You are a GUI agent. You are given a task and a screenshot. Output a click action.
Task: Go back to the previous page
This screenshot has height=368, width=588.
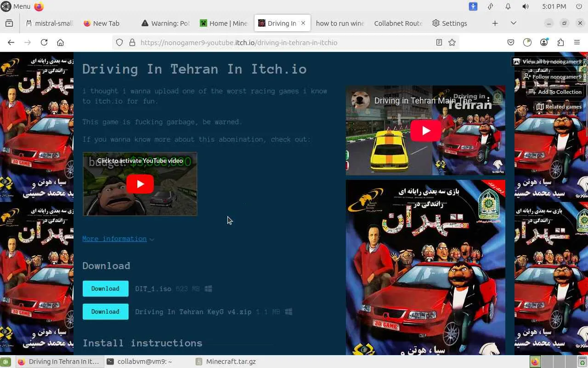(x=11, y=42)
